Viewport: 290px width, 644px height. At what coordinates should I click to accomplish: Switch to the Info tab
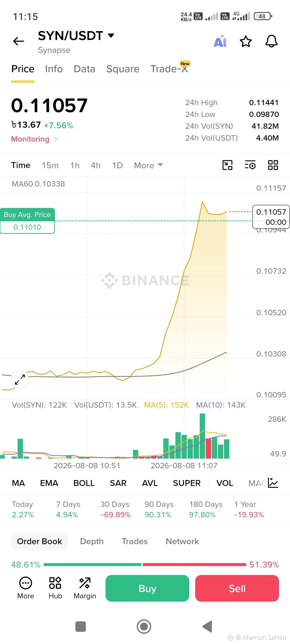click(54, 69)
